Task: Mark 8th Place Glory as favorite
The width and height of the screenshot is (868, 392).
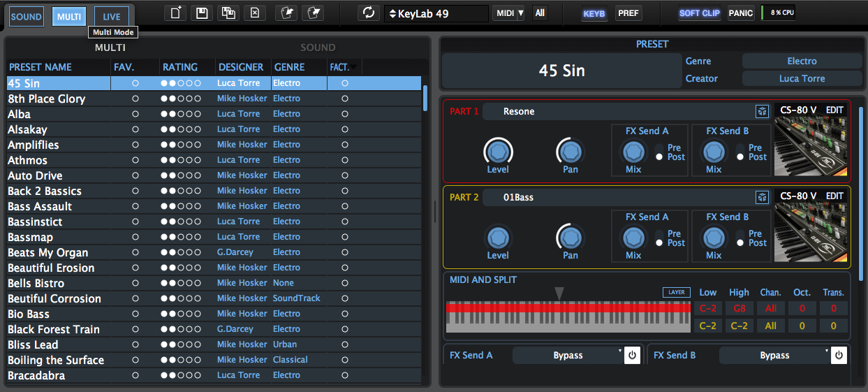Action: 135,99
